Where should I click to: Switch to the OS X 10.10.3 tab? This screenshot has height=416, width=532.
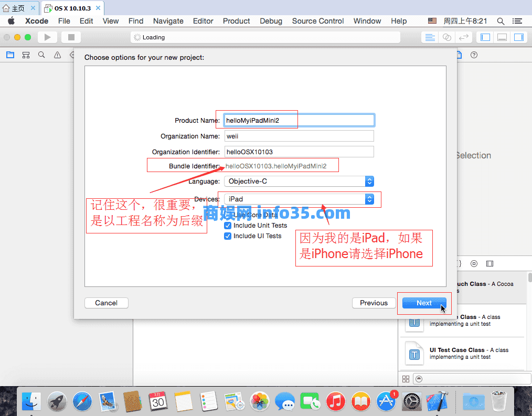point(72,8)
